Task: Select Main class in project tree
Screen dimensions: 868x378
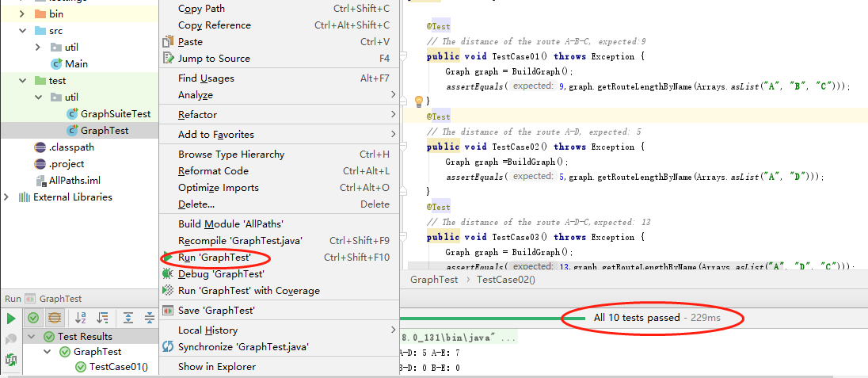Action: 76,63
